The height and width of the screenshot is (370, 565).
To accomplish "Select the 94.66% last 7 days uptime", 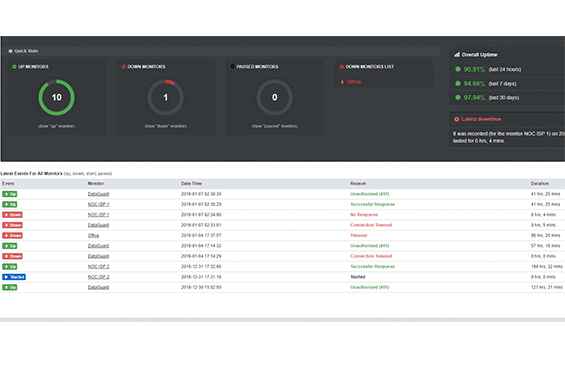I will coord(490,84).
